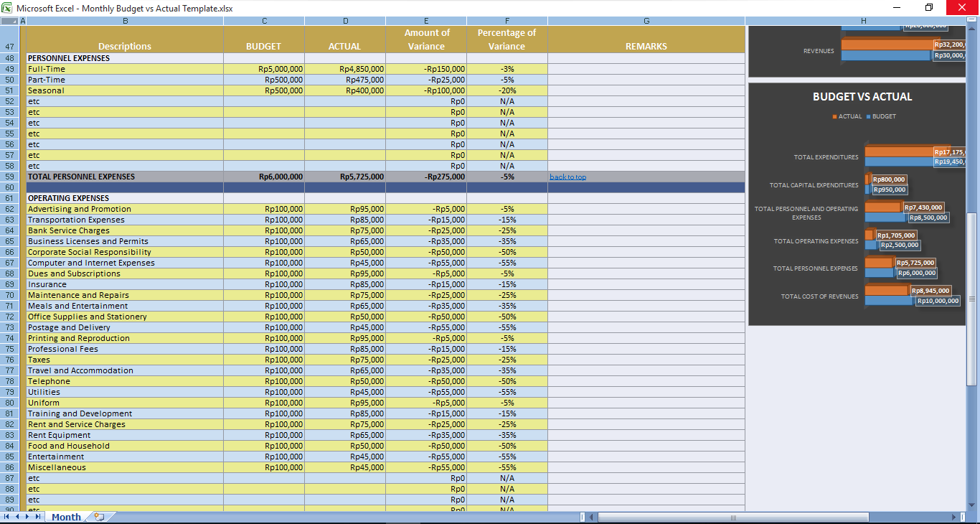Click the previous sheet arrow

click(x=16, y=516)
